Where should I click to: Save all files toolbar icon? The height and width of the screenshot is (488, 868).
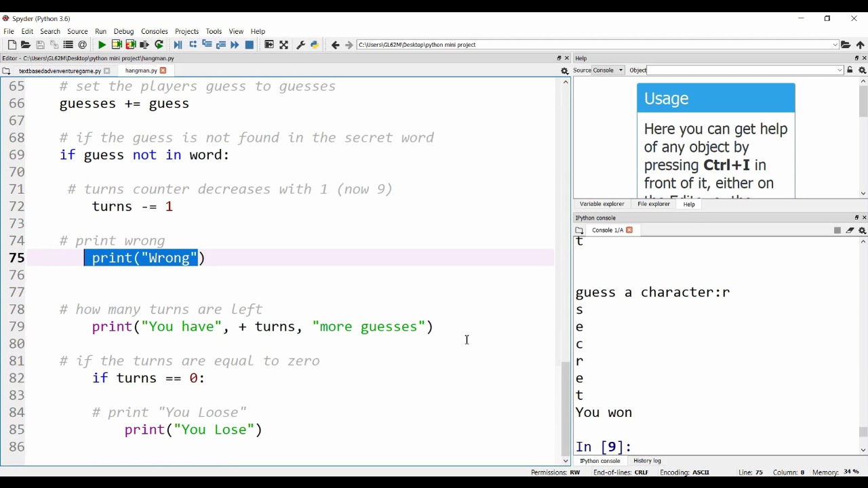tap(54, 45)
